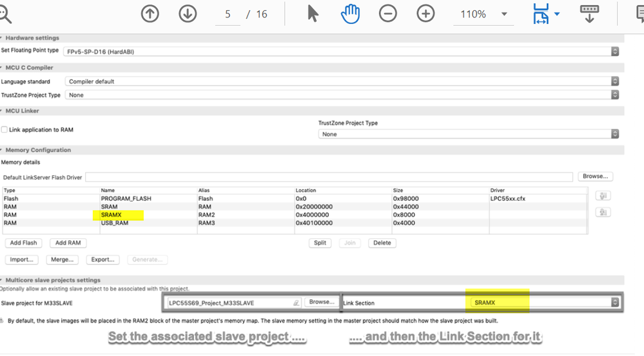Click Browse for slave project

322,302
